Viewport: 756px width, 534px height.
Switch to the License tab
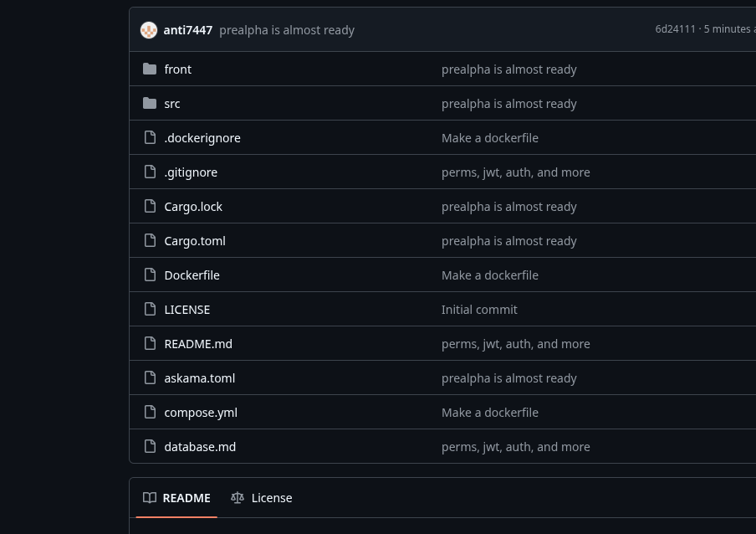coord(271,497)
